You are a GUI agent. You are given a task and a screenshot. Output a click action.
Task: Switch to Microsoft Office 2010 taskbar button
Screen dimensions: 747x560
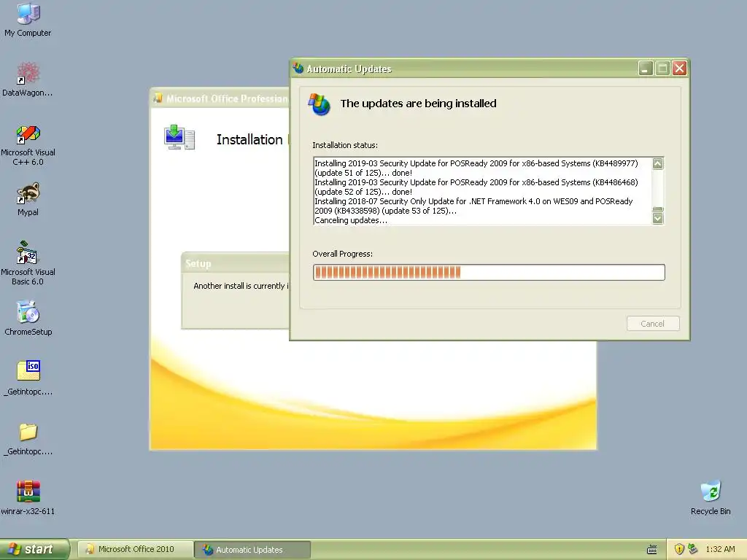pos(136,549)
